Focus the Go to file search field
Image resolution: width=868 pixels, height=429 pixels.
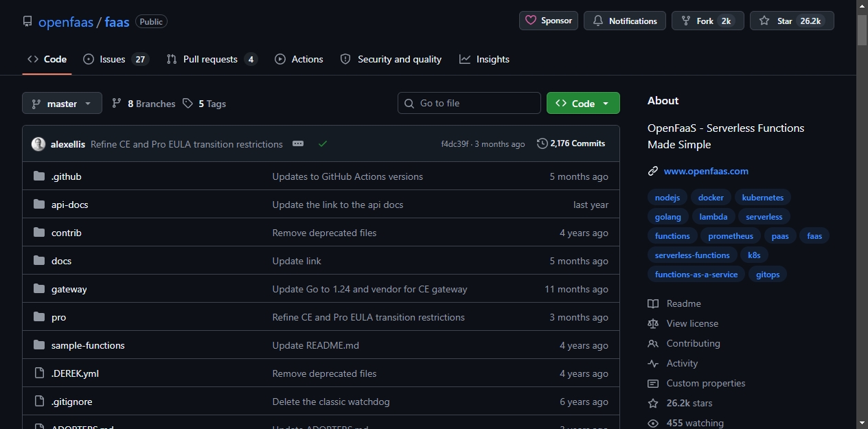tap(469, 103)
